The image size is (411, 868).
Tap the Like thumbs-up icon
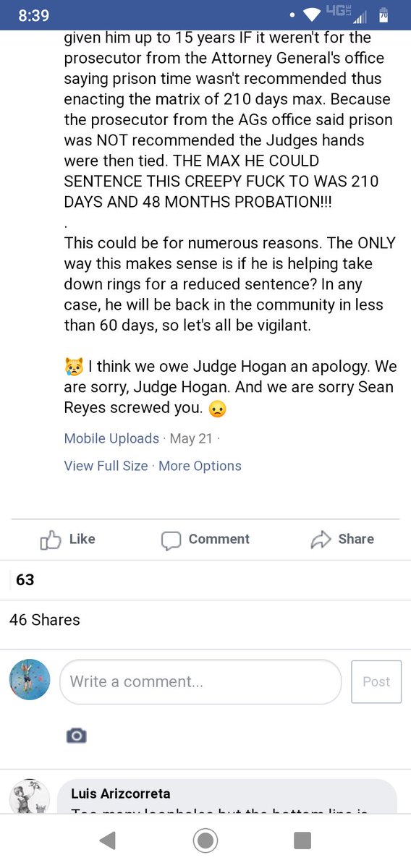[51, 540]
